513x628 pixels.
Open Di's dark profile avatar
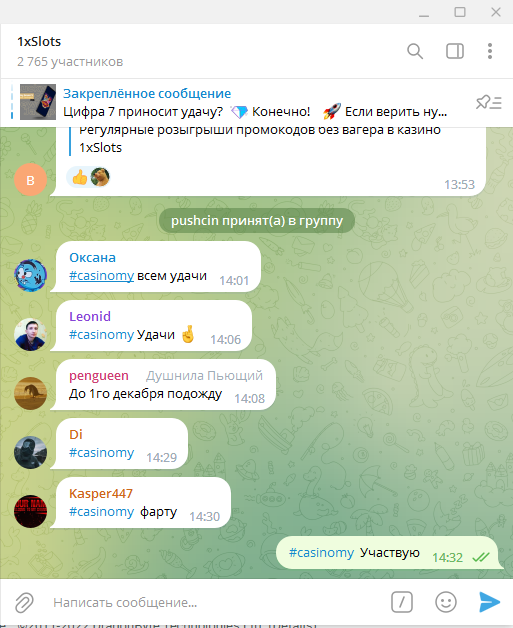(30, 453)
